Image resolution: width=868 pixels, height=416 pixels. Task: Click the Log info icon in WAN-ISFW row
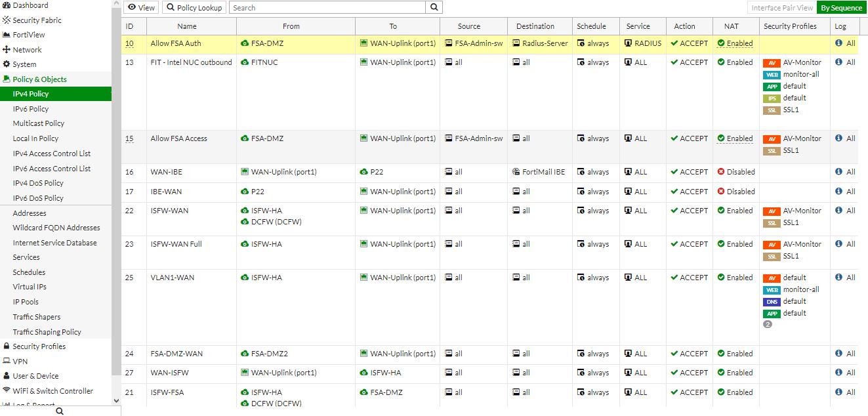[x=838, y=373]
